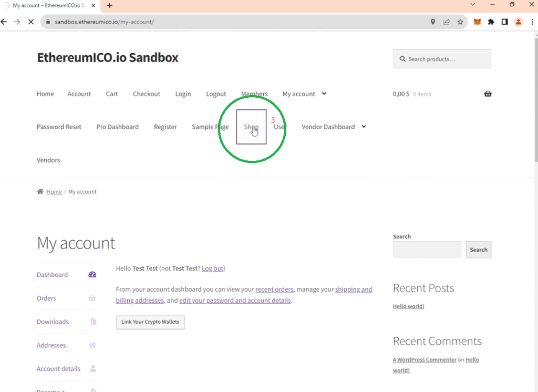
Task: Click the Chrome profile avatar icon
Action: pyautogui.click(x=519, y=22)
